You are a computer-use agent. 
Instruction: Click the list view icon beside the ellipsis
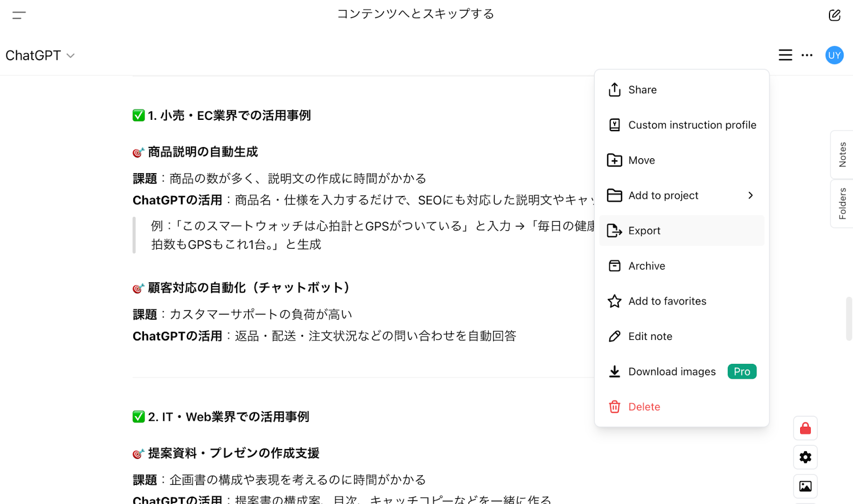[x=785, y=55]
